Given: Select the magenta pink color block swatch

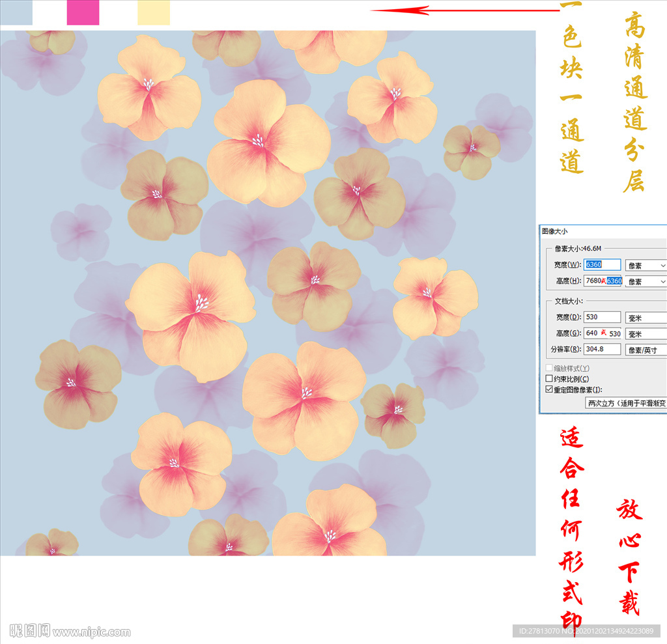Looking at the screenshot, I should pos(83,12).
